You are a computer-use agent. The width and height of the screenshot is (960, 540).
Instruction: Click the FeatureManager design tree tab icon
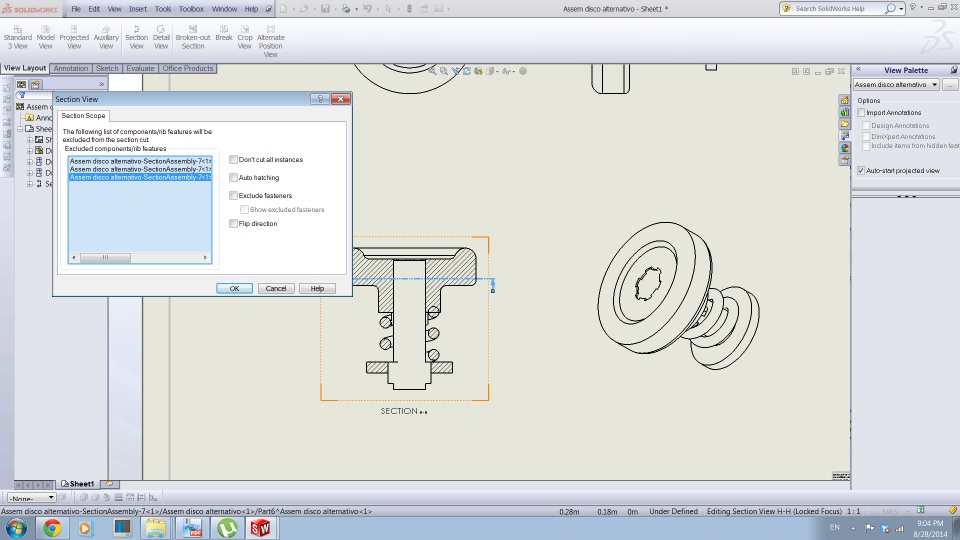(x=21, y=84)
